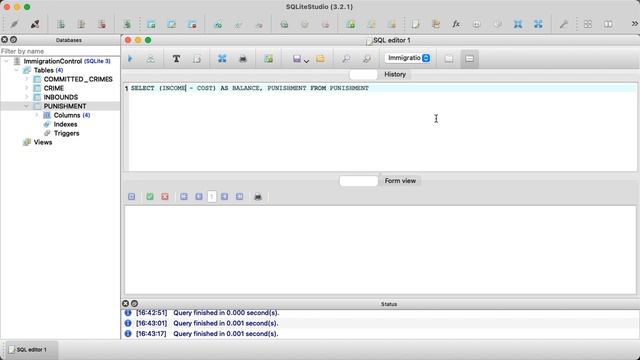This screenshot has width=640, height=360.
Task: Select the query tab left of History
Action: tap(363, 74)
